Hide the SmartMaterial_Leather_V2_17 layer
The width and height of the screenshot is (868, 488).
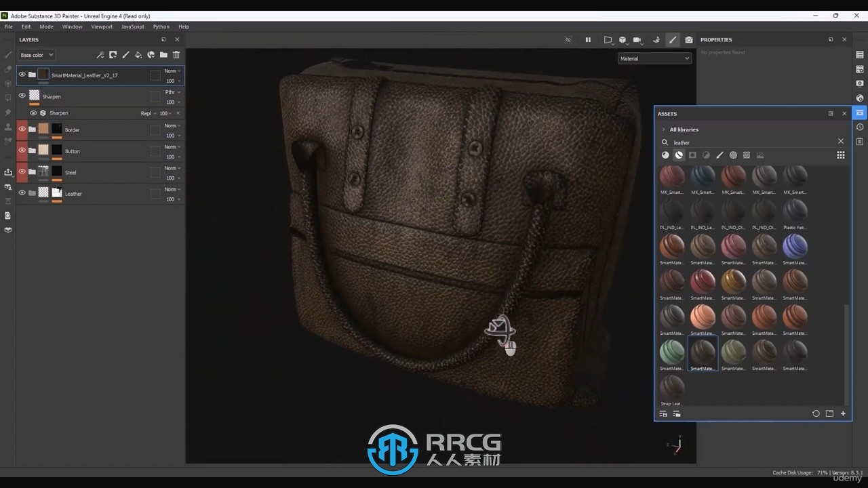pyautogui.click(x=22, y=75)
